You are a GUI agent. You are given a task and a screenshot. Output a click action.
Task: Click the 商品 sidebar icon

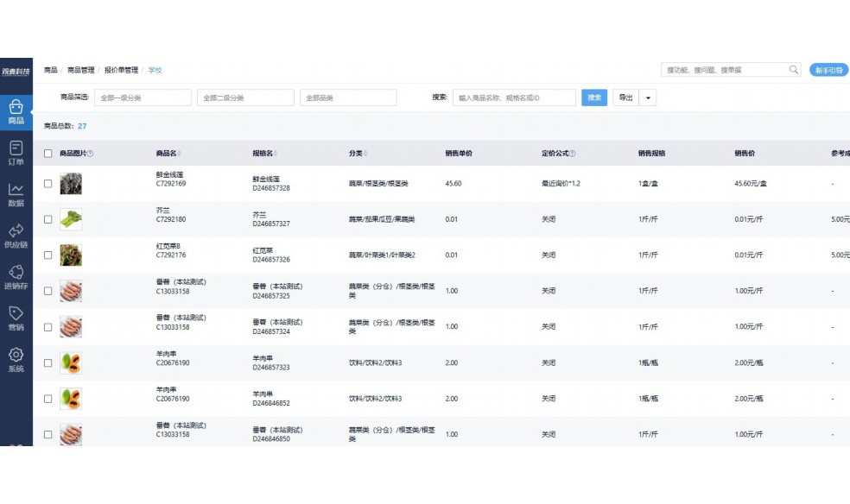16,111
